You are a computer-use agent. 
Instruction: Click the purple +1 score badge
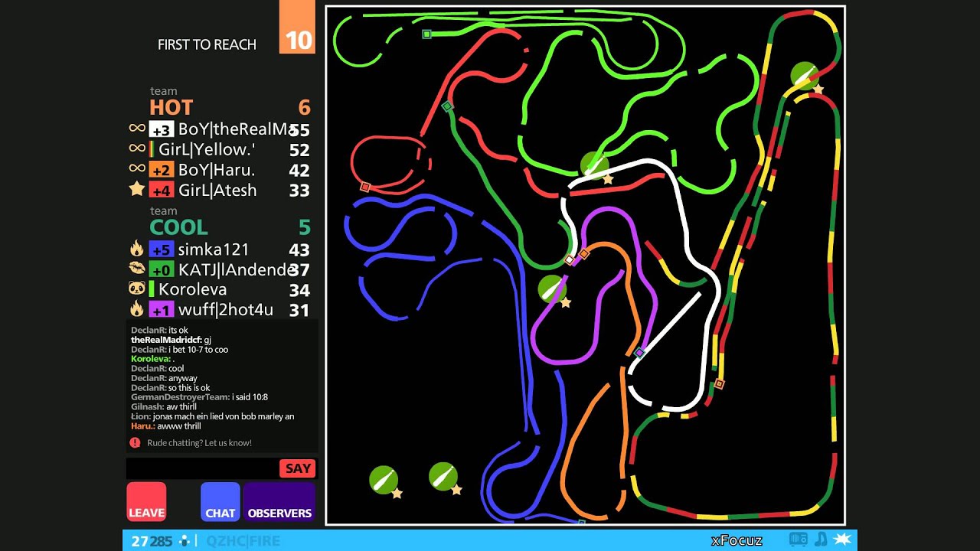tap(162, 309)
